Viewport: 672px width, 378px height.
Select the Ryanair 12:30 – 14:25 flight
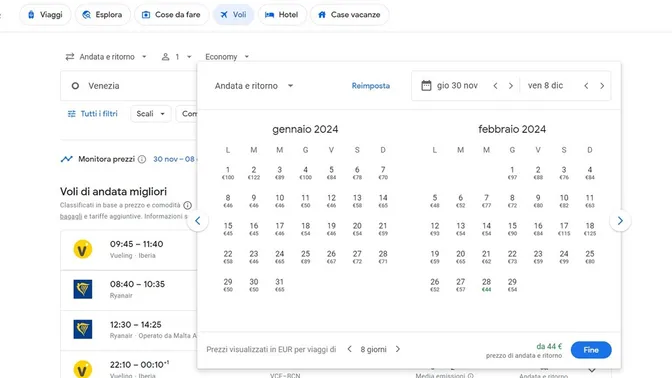[x=129, y=330]
